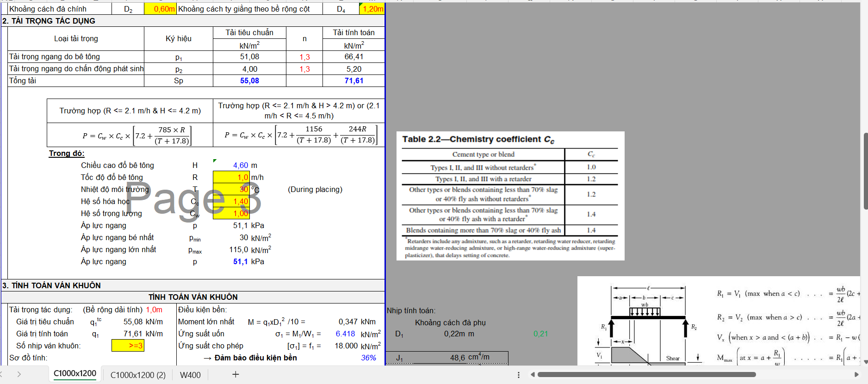This screenshot has height=384, width=868.
Task: Click the horizontal scrollbar left arrow
Action: 533,375
